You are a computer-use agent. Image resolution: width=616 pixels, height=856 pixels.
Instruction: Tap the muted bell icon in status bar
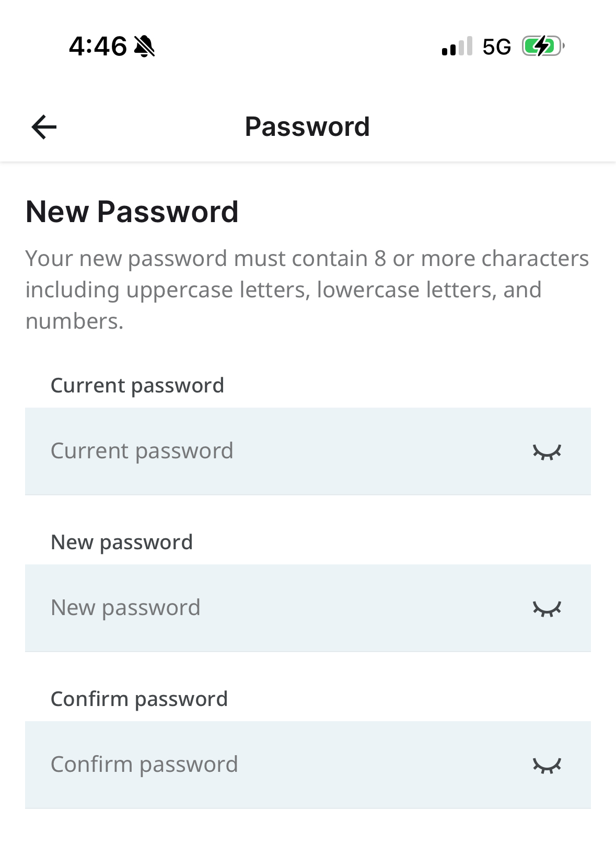[145, 46]
